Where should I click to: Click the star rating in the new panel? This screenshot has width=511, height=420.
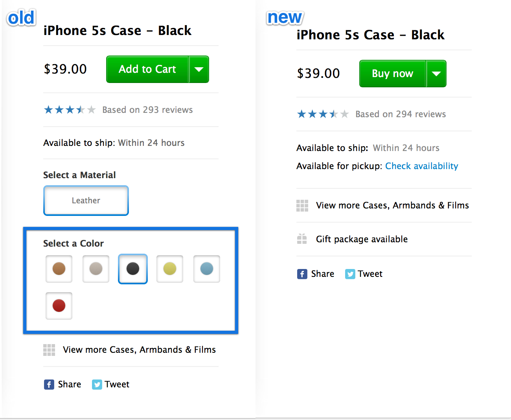pyautogui.click(x=323, y=114)
